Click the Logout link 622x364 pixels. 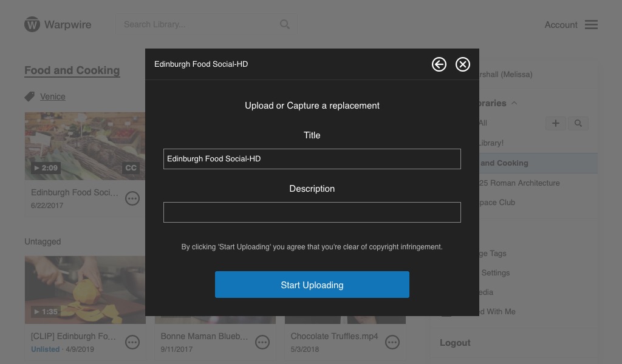(455, 343)
